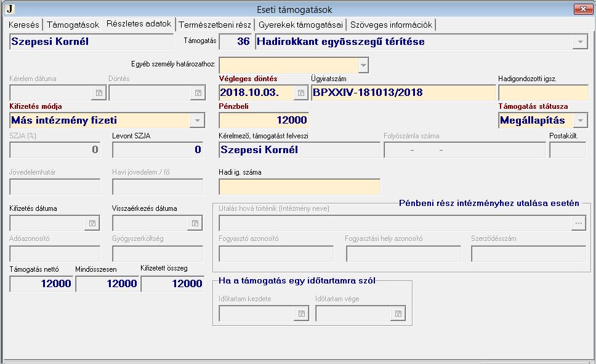The width and height of the screenshot is (596, 364).
Task: Click the Utalás hová történik institution field
Action: 395,223
